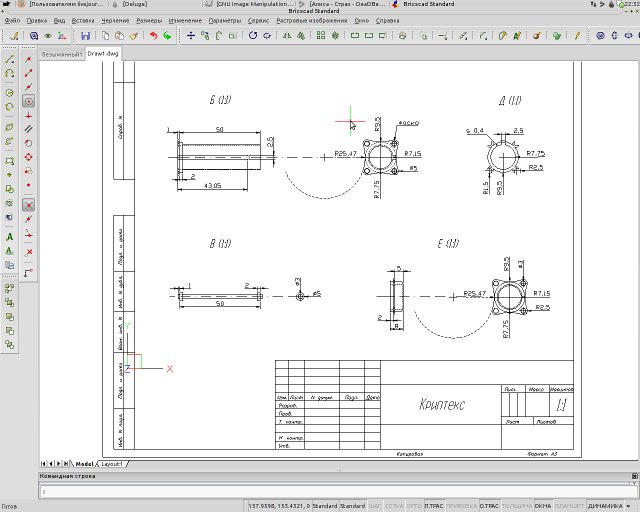Open the Параметры menu
Image resolution: width=640 pixels, height=512 pixels.
click(225, 20)
